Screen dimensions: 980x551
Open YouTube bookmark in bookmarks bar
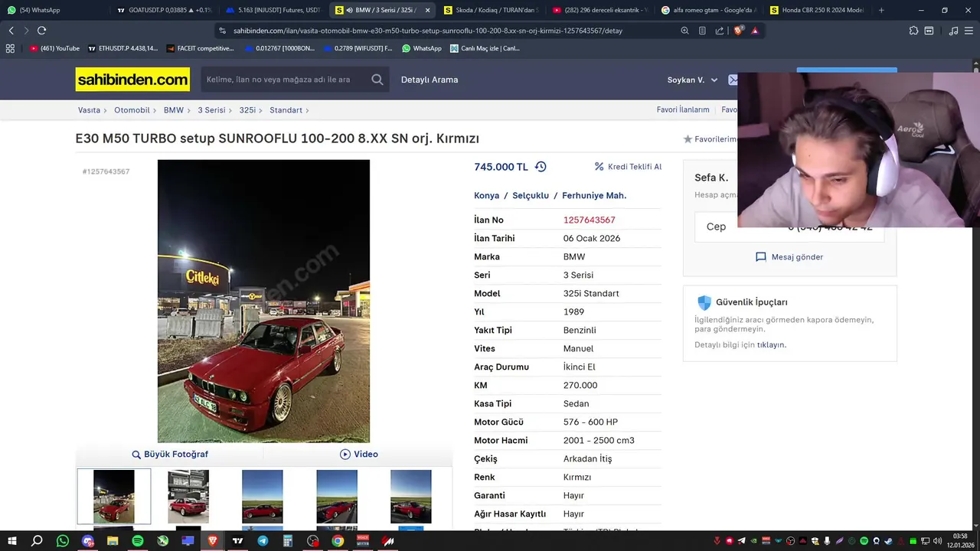point(54,48)
